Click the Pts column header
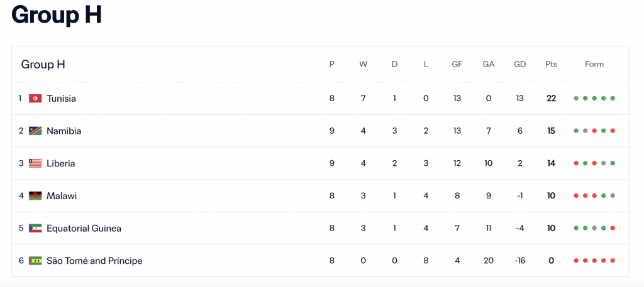 click(551, 64)
